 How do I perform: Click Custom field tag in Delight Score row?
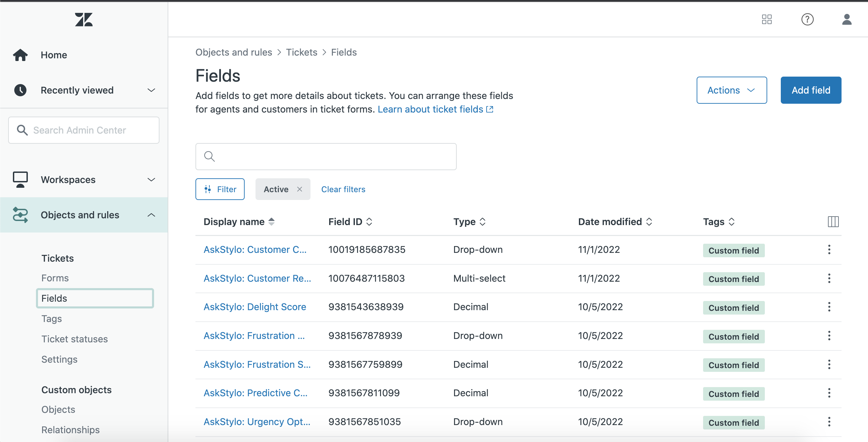pyautogui.click(x=734, y=308)
